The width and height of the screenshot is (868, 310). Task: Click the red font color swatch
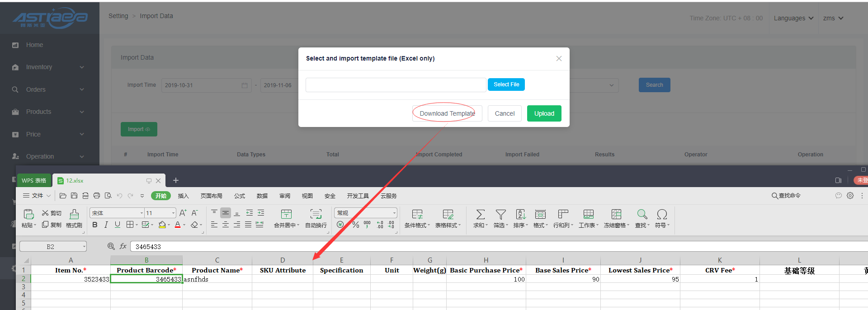click(x=178, y=225)
